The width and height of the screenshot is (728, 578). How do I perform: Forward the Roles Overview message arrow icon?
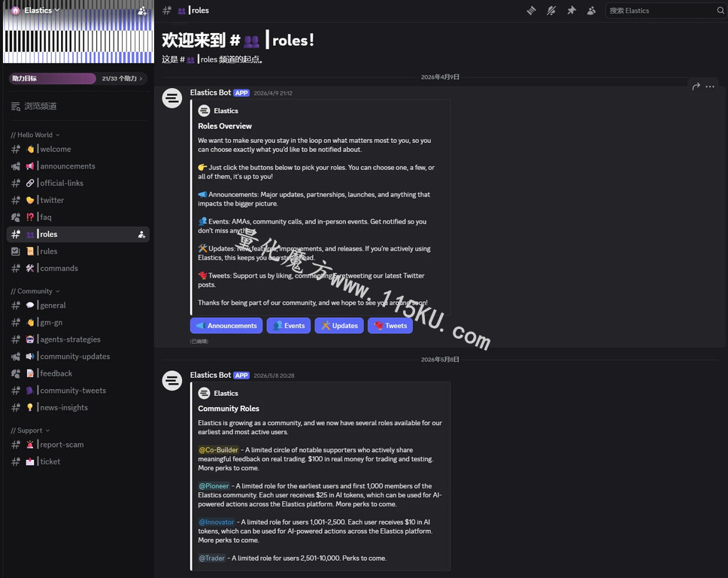coord(696,87)
